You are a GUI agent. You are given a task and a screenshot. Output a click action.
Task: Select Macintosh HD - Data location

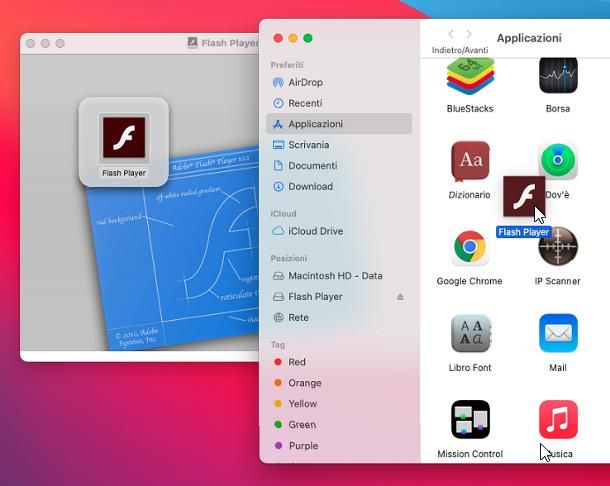[334, 276]
